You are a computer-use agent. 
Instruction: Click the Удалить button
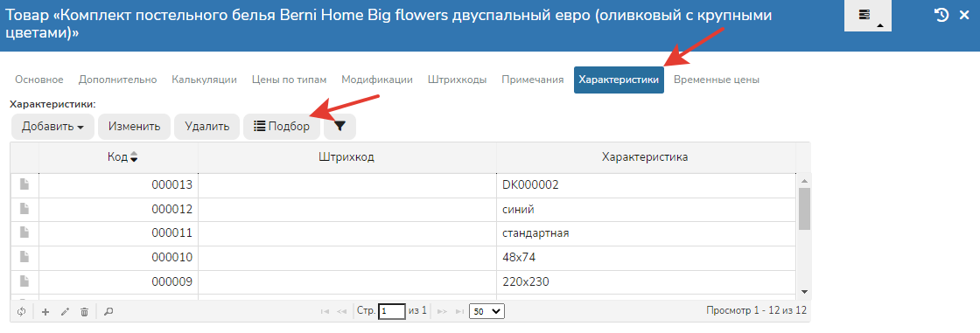(x=207, y=126)
